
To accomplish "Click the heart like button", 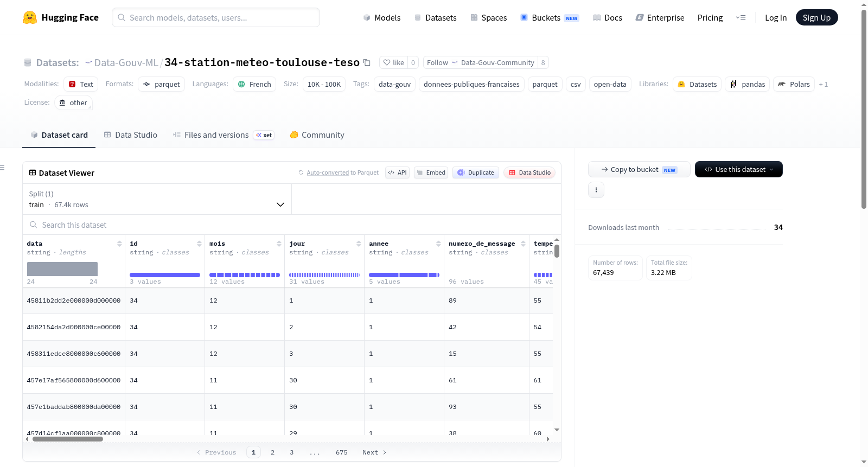I will coord(394,62).
